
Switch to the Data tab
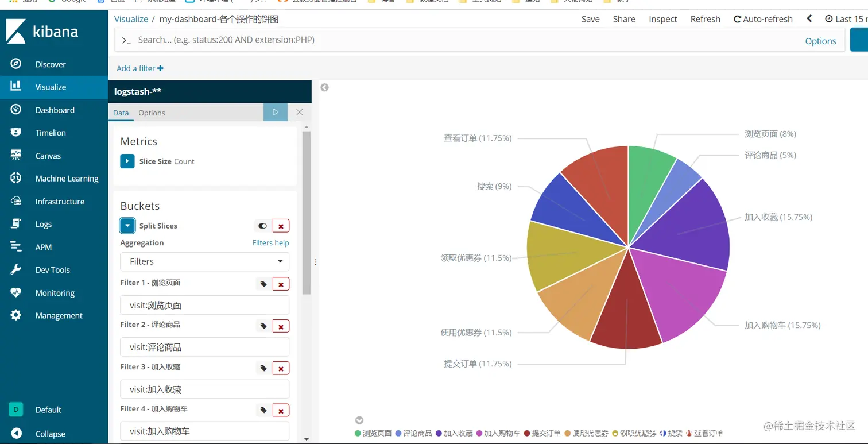[121, 113]
